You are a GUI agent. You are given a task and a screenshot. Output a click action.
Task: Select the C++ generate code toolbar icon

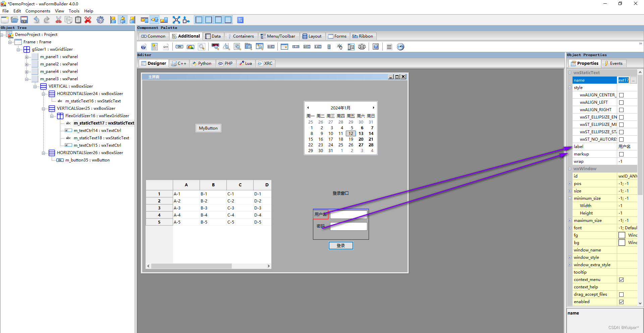coord(165,47)
